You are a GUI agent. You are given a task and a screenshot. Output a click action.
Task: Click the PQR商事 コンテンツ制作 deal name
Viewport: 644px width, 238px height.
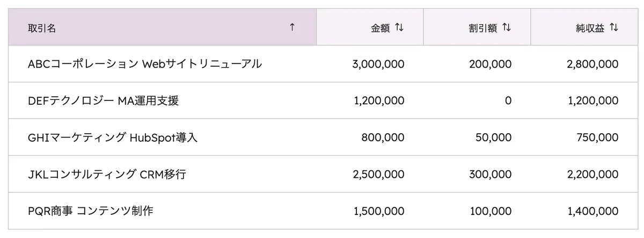point(90,211)
